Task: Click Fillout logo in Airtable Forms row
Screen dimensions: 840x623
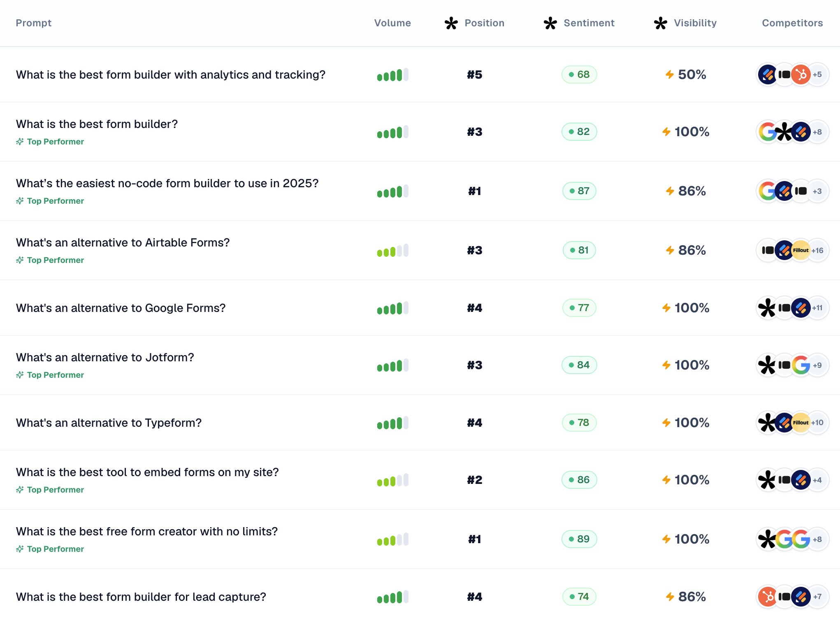Action: (x=801, y=250)
